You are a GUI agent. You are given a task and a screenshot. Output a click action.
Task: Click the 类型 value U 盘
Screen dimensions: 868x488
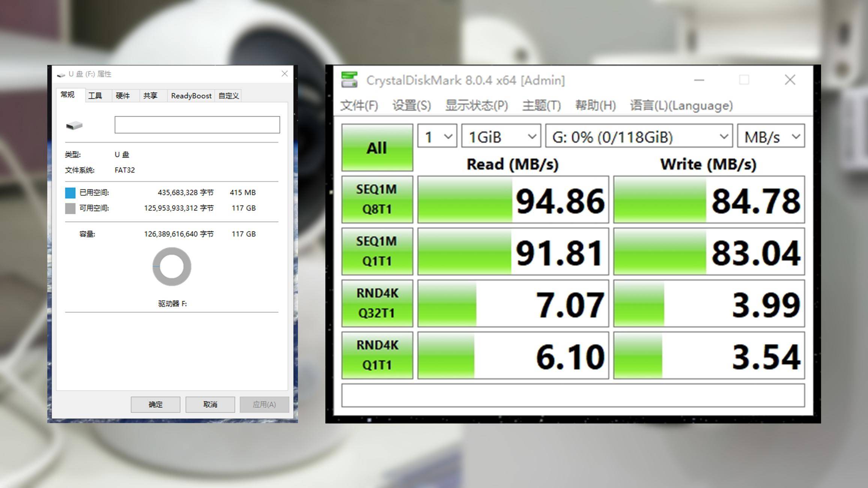(x=122, y=155)
